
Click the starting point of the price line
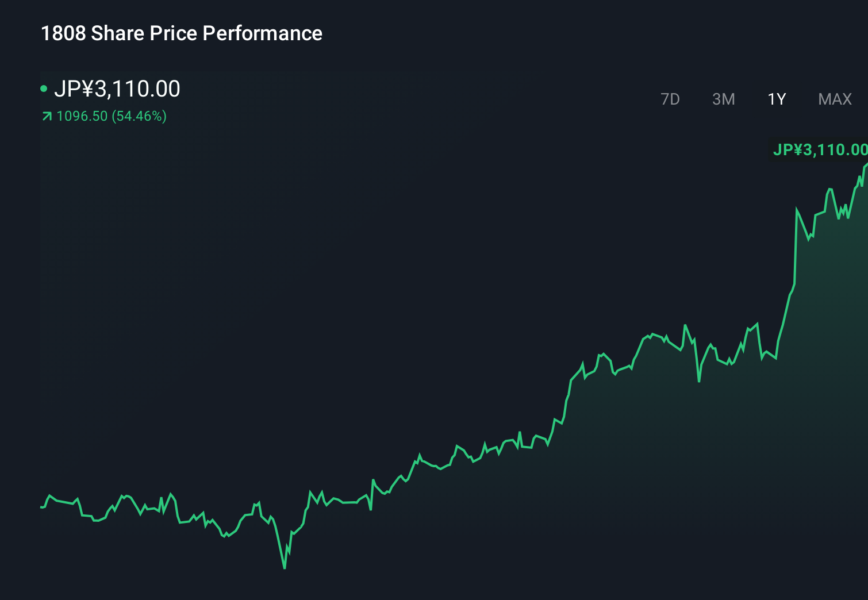[41, 507]
